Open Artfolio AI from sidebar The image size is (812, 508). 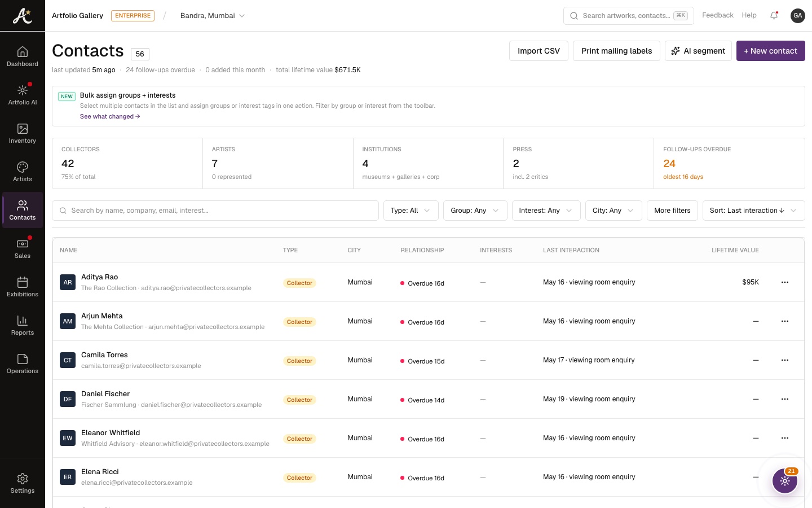pos(23,95)
